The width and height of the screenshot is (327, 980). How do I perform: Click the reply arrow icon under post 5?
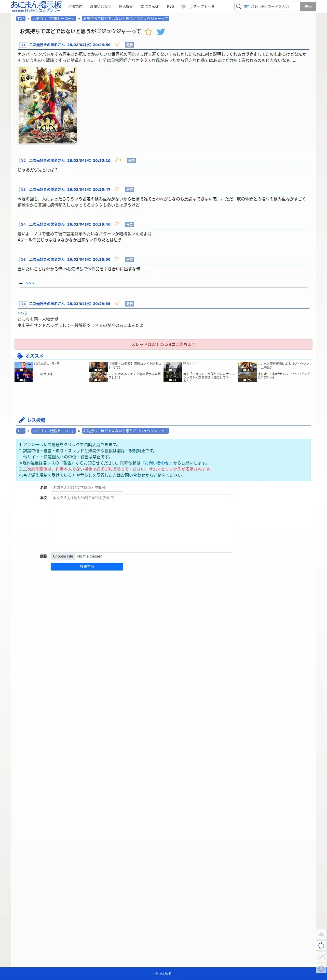point(21,283)
